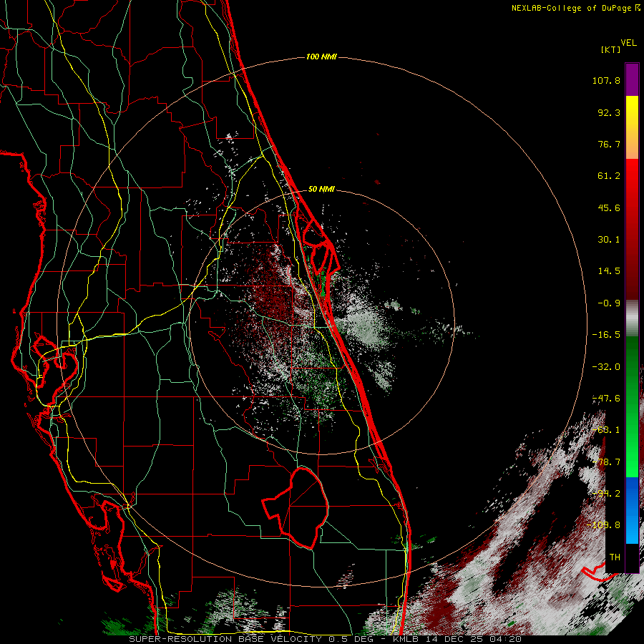Click the '30.1' velocity scale value
The height and width of the screenshot is (644, 644).
point(609,240)
